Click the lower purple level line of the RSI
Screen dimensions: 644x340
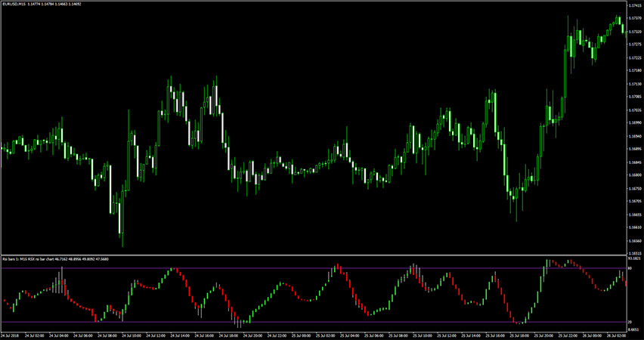pos(302,323)
